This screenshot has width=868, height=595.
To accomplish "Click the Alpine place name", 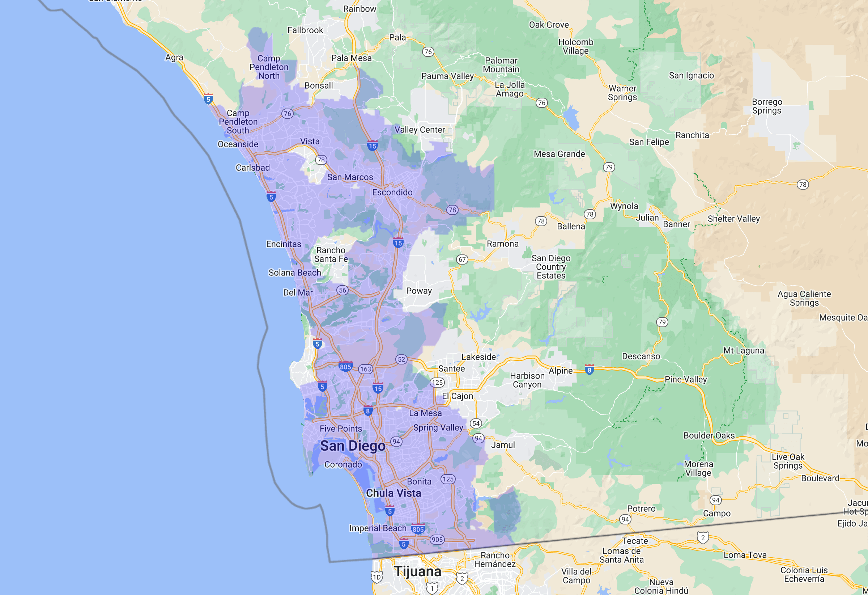I will [560, 370].
